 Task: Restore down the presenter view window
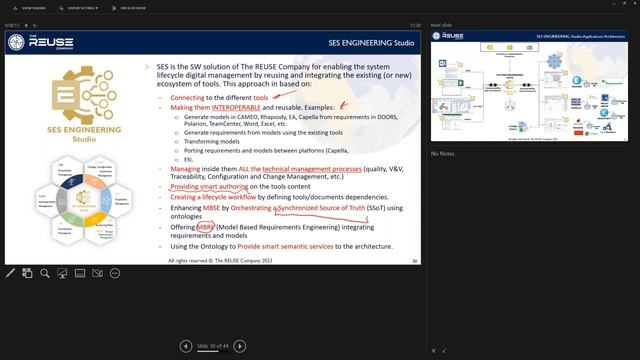tap(624, 4)
